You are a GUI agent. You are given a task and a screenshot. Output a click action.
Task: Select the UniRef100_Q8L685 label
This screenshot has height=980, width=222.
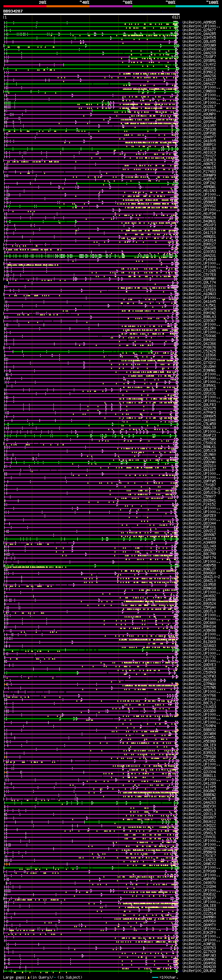point(199,41)
